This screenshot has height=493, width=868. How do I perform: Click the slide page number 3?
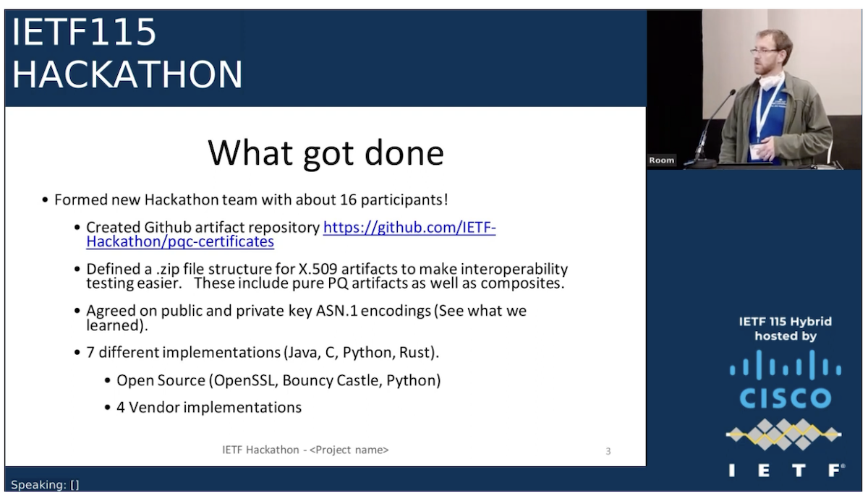coord(608,450)
